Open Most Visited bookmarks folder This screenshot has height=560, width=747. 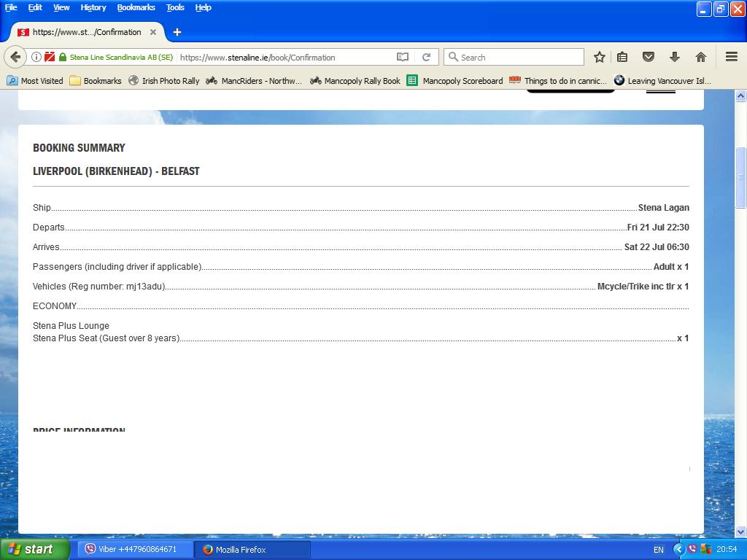point(36,81)
